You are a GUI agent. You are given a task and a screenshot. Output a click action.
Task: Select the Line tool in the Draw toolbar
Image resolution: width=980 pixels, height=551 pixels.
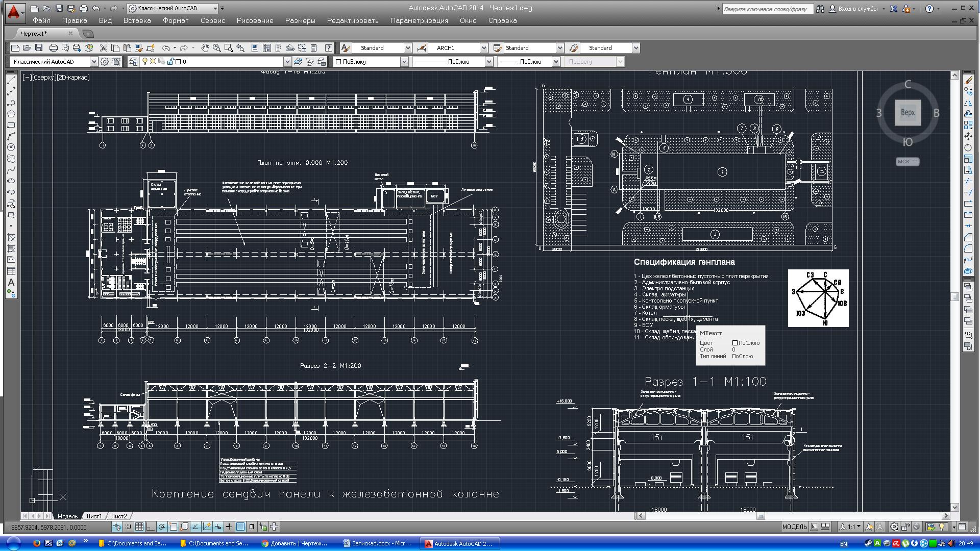(x=11, y=80)
